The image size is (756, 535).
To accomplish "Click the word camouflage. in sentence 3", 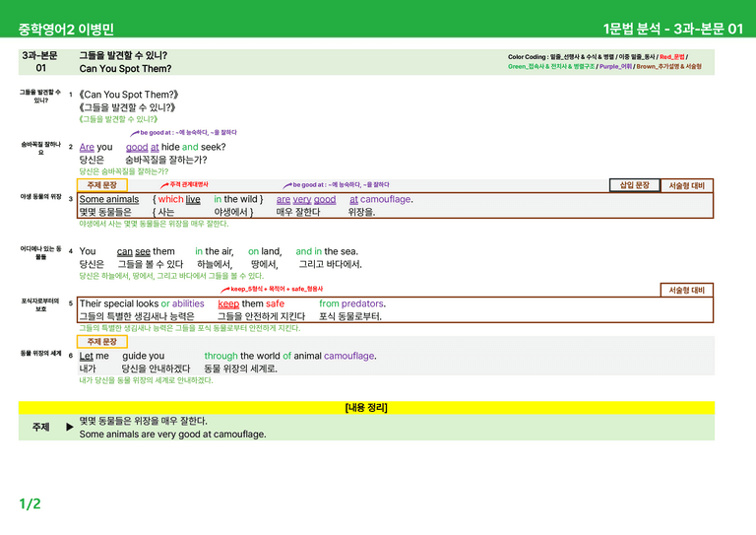I will (387, 199).
